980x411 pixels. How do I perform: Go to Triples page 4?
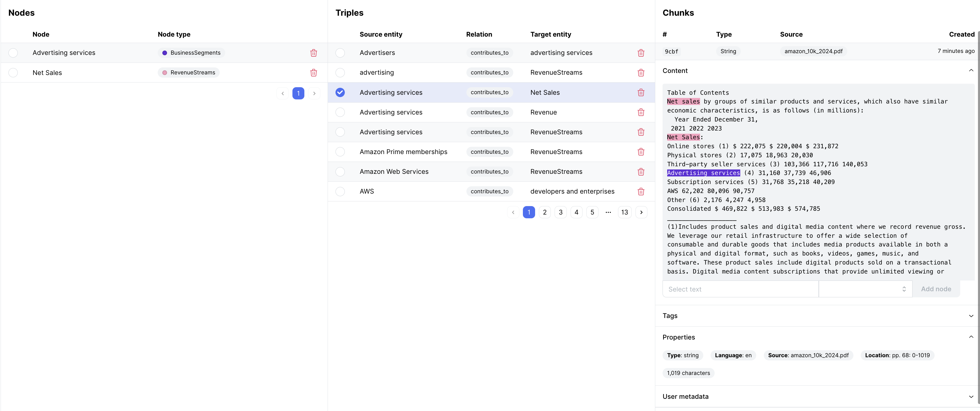(576, 212)
